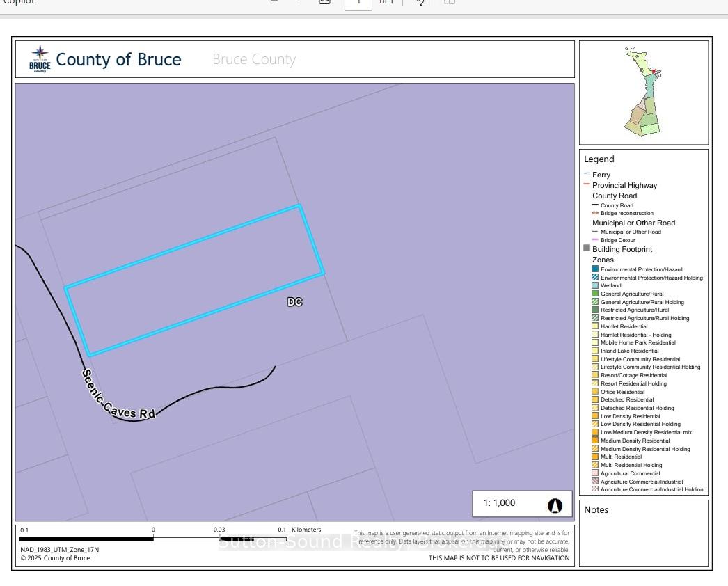This screenshot has width=728, height=586.
Task: Click the Zones heading in the legend
Action: (x=603, y=260)
